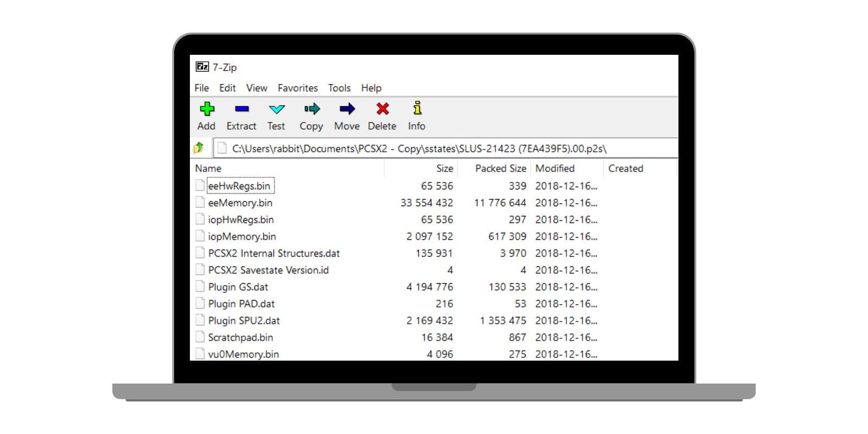Open the View menu
Screen dimensions: 868x434
point(257,88)
